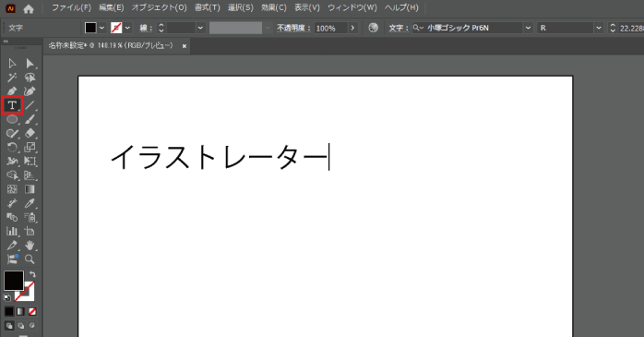
Task: Choose the Ellipse tool
Action: (12, 119)
